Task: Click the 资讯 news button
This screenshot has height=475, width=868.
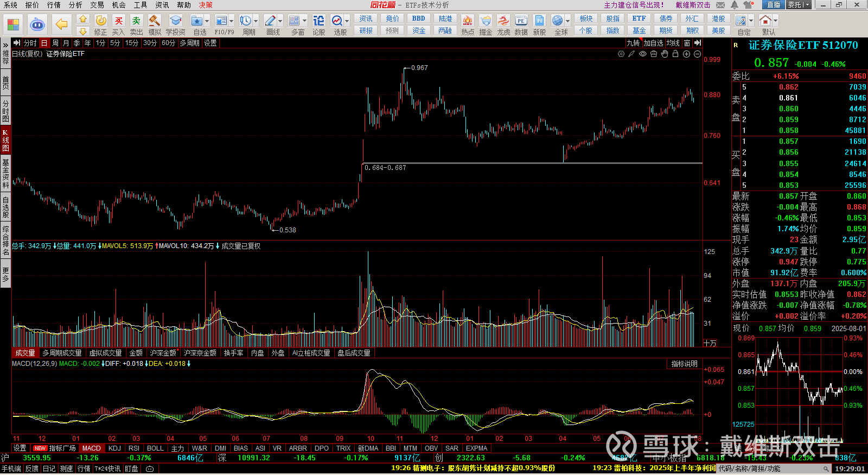Action: [366, 18]
